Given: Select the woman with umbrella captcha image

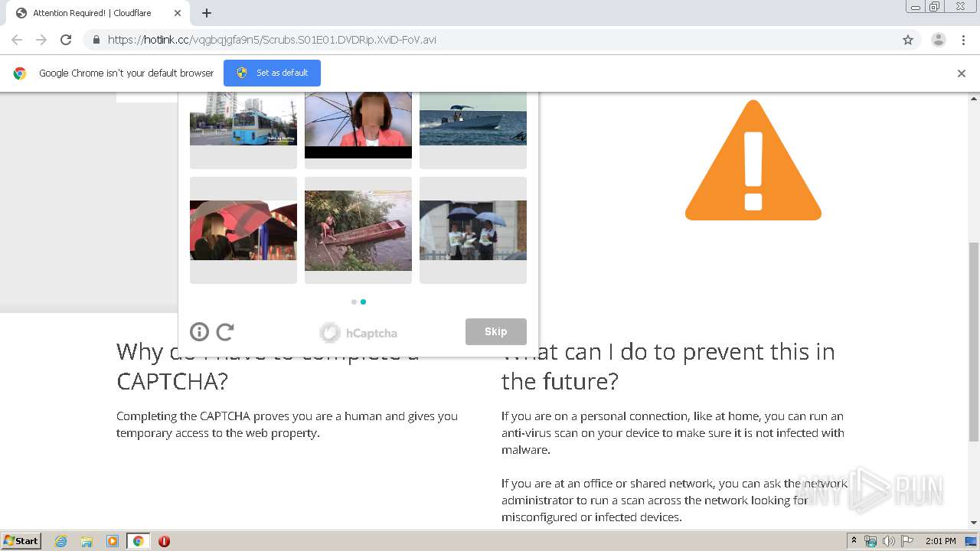Looking at the screenshot, I should [x=358, y=125].
